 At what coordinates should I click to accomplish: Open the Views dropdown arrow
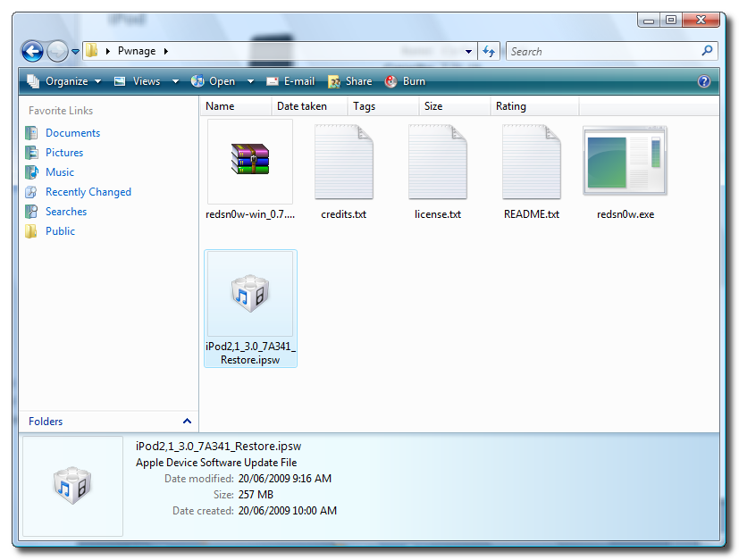[x=173, y=81]
